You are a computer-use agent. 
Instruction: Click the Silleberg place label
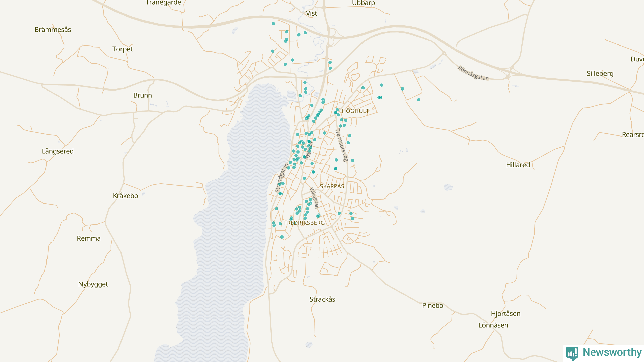pos(600,74)
